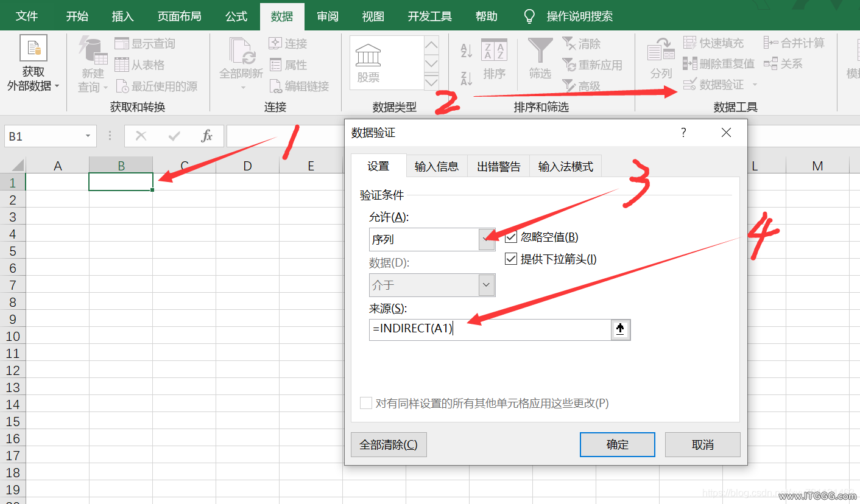Click the 获取外部数据 icon
The width and height of the screenshot is (860, 504).
[x=33, y=49]
